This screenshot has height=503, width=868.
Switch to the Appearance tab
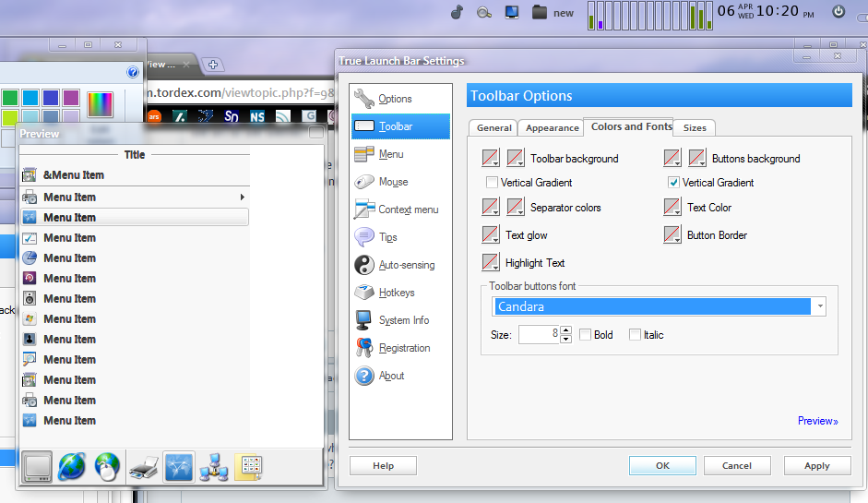[552, 128]
